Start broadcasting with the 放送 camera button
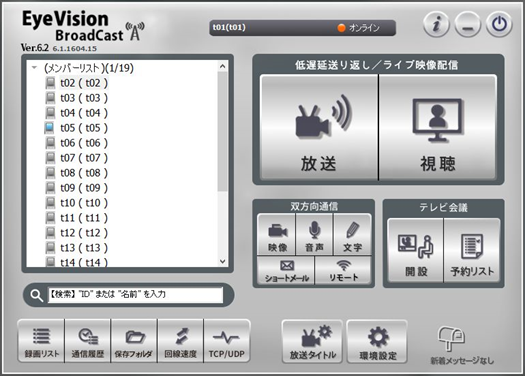 (x=319, y=127)
